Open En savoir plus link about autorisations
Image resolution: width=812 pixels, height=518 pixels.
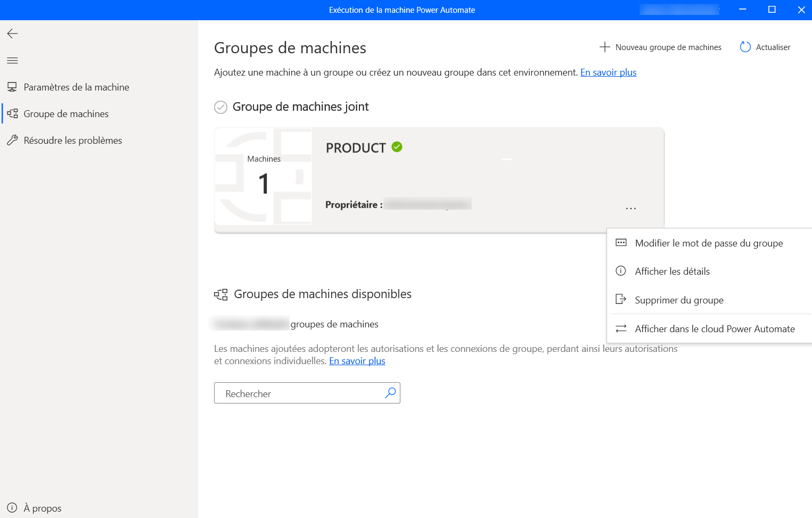tap(357, 361)
